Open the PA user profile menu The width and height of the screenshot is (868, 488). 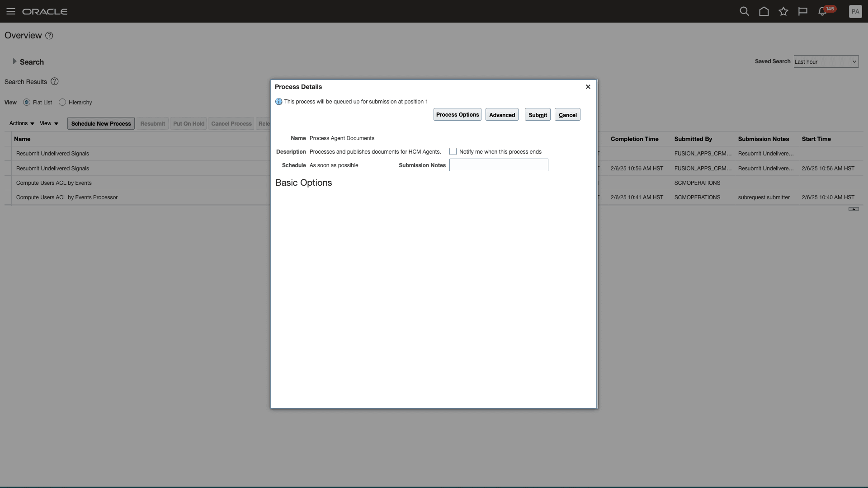pyautogui.click(x=855, y=12)
